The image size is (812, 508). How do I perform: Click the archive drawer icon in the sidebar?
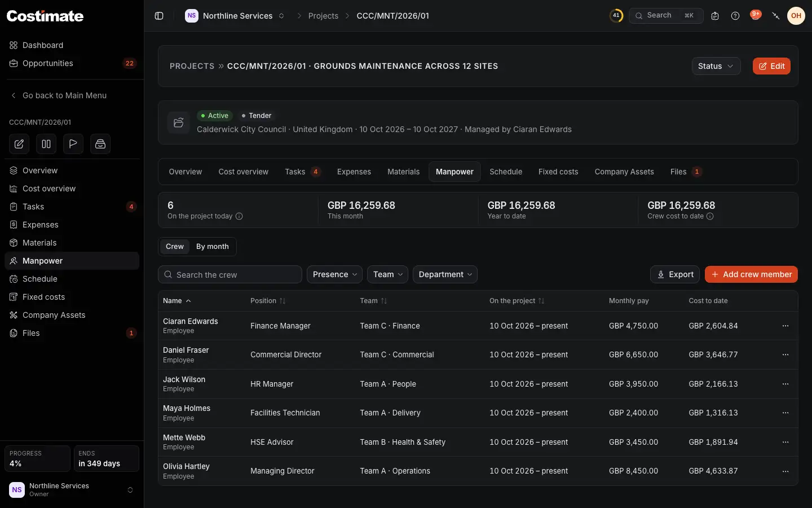(x=100, y=144)
